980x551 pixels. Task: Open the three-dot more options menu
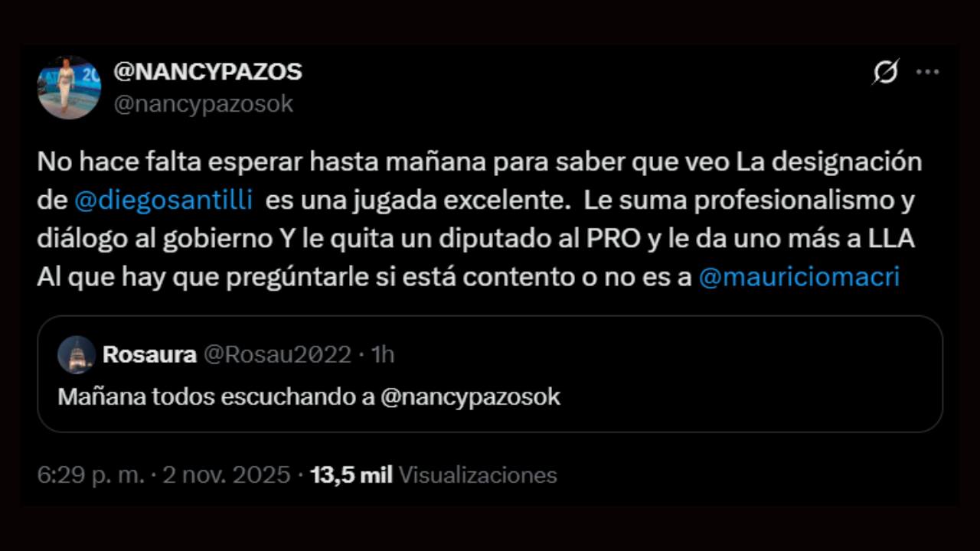tap(927, 72)
